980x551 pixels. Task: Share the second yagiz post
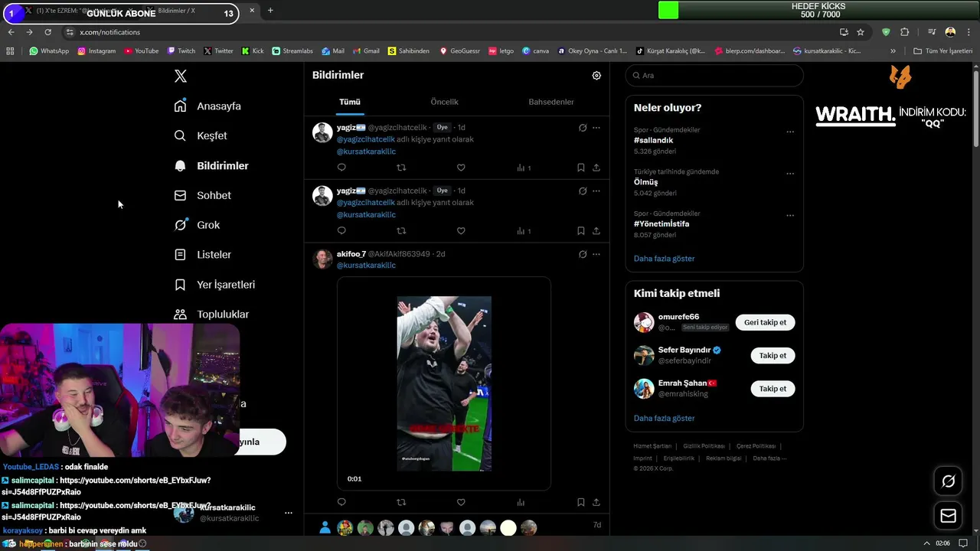tap(596, 230)
